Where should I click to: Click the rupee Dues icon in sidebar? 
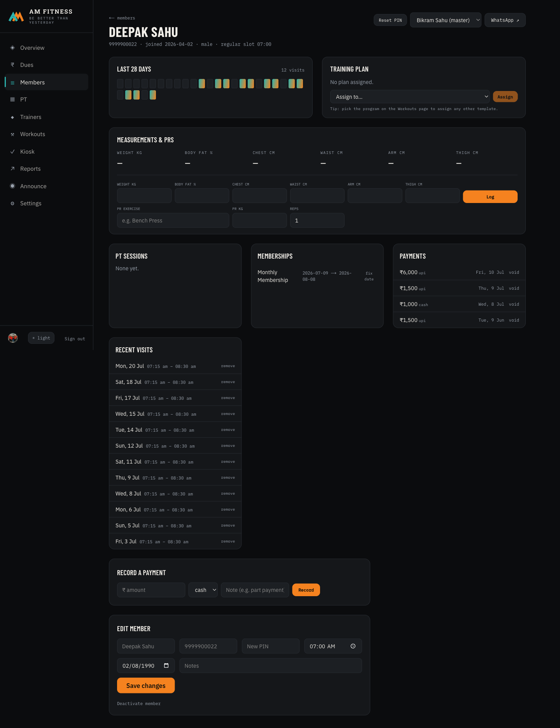[x=12, y=65]
